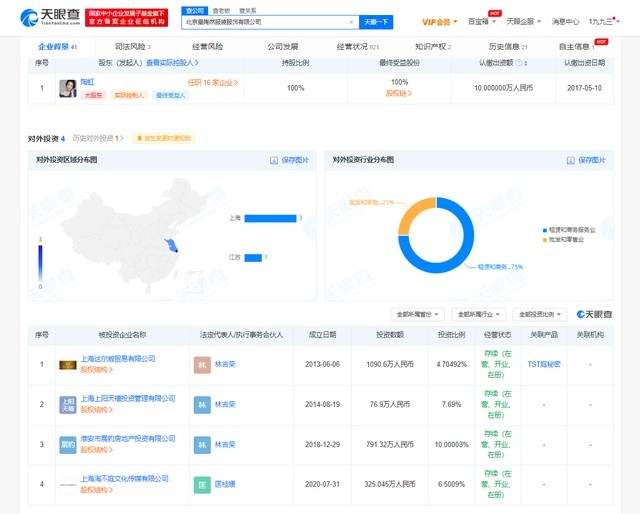
Task: Open the user account dropdown
Action: [x=604, y=22]
